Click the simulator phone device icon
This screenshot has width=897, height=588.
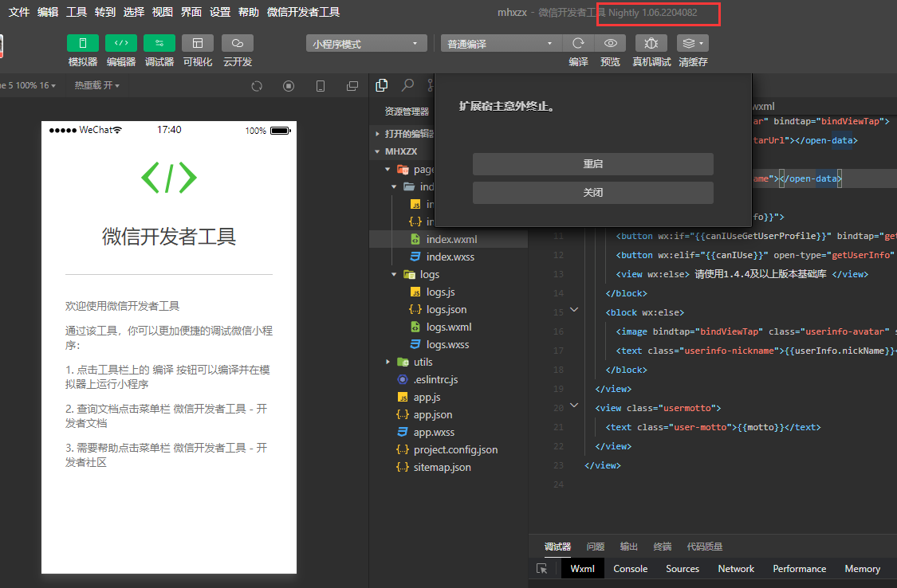tap(321, 86)
